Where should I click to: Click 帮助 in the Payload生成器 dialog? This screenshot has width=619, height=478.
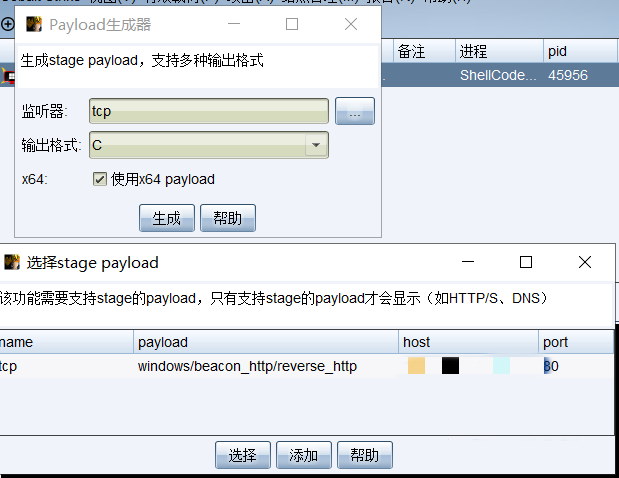tap(228, 218)
